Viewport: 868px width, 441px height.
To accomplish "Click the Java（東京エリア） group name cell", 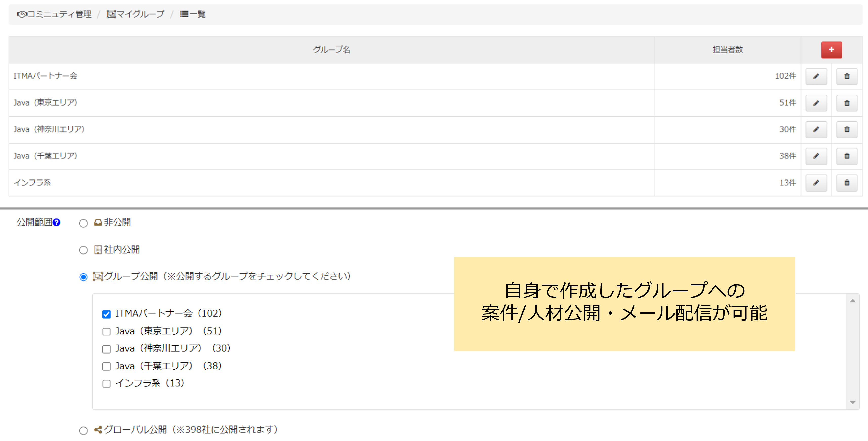I will tap(332, 103).
